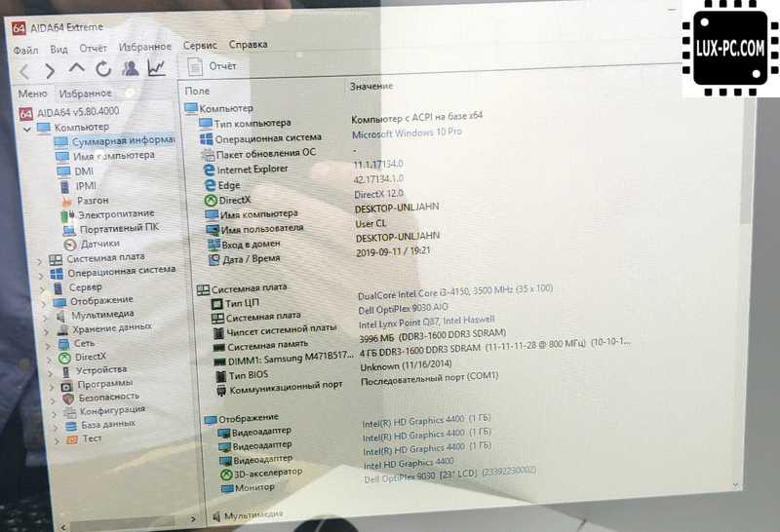Open the Справка menu
This screenshot has width=780, height=532.
248,45
